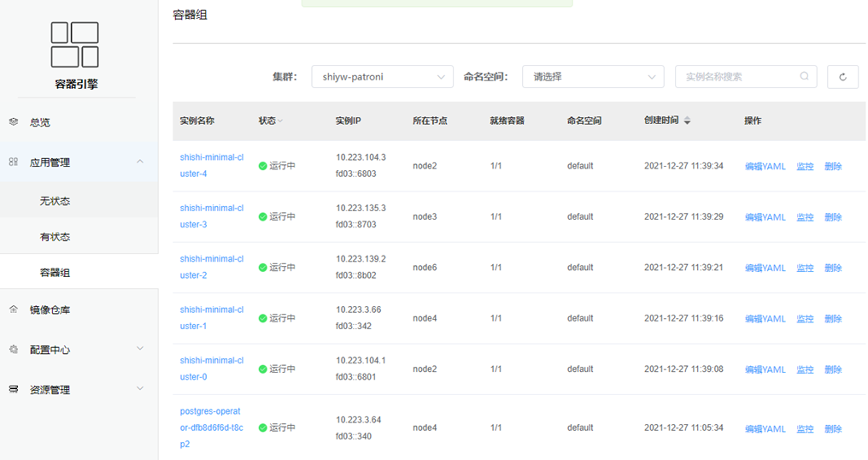Click the container engine logo icon
The height and width of the screenshot is (460, 868).
point(74,44)
